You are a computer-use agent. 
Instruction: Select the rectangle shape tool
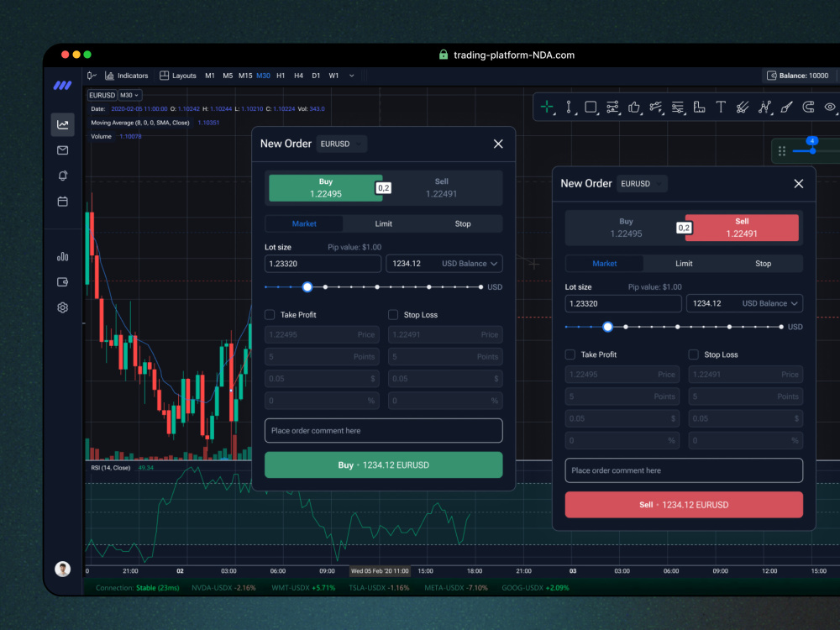point(591,108)
